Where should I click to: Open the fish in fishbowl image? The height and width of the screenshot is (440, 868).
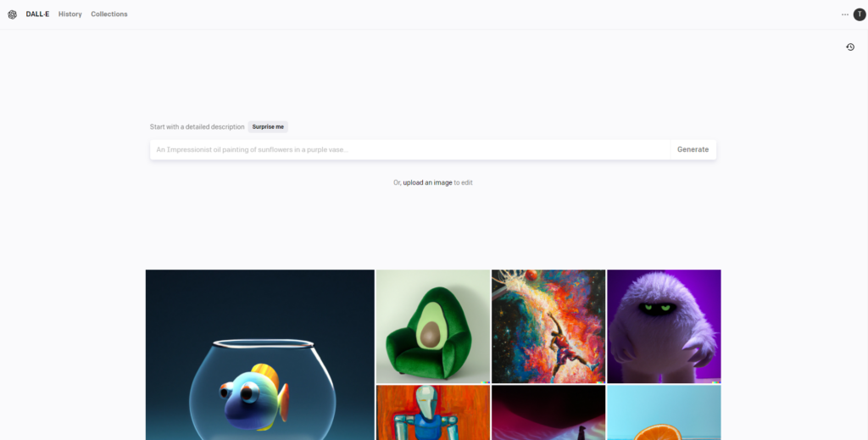[260, 354]
